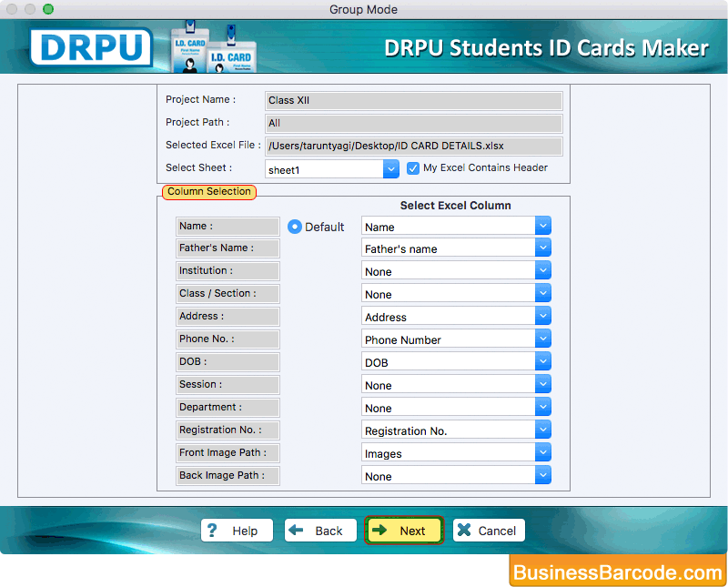Cancel the group mode wizard
728x587 pixels.
(489, 531)
